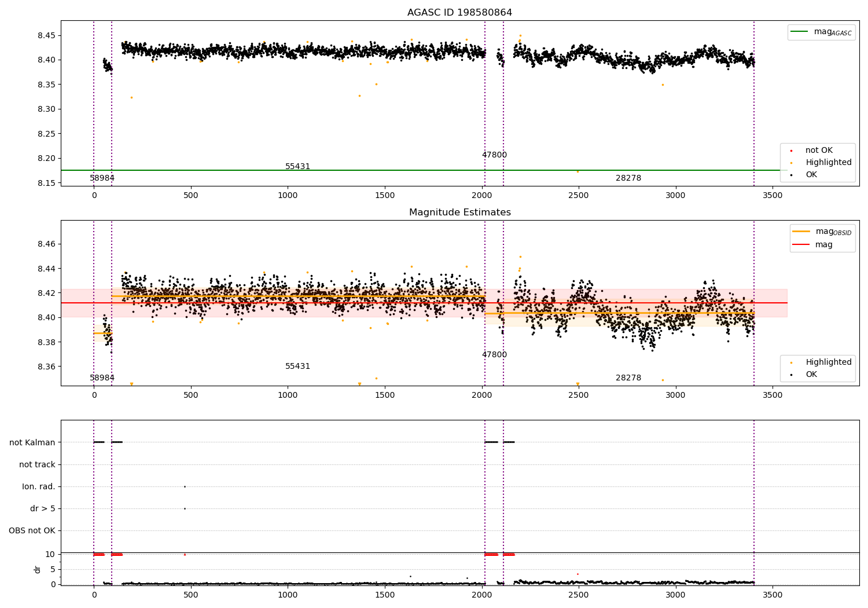Viewport: 868px width, 608px height.
Task: Click observation label 28278 in Magnitude Estimates plot
Action: point(628,378)
